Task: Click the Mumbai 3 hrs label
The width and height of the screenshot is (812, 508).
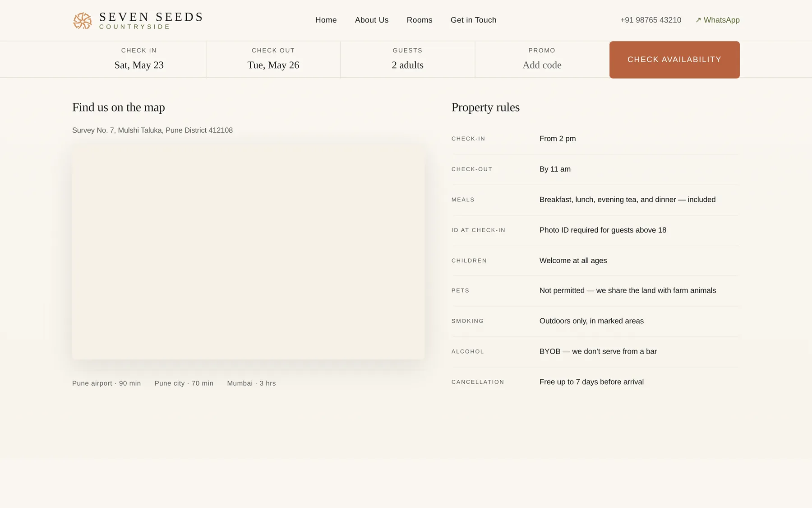Action: point(251,383)
